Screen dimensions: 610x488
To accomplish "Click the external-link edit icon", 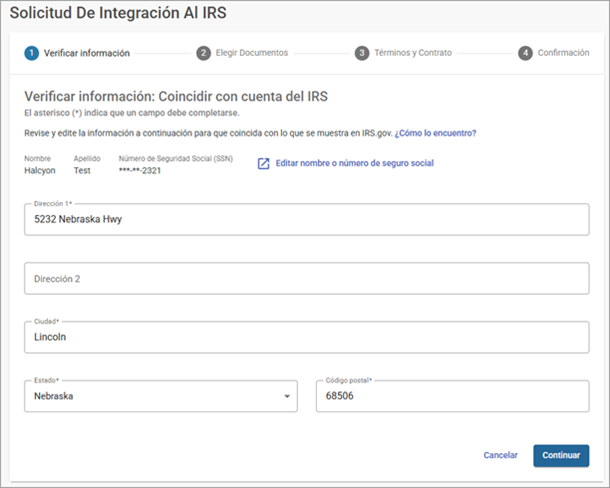I will (263, 163).
